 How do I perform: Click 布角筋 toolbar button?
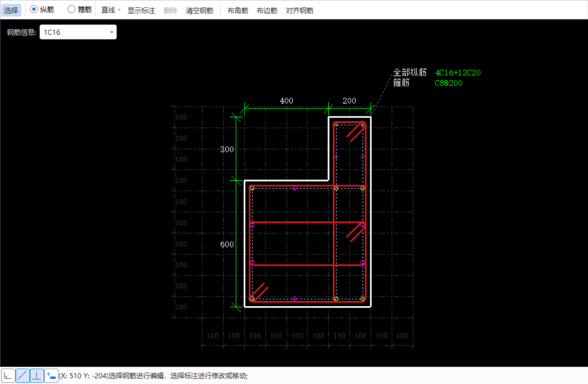pos(238,10)
